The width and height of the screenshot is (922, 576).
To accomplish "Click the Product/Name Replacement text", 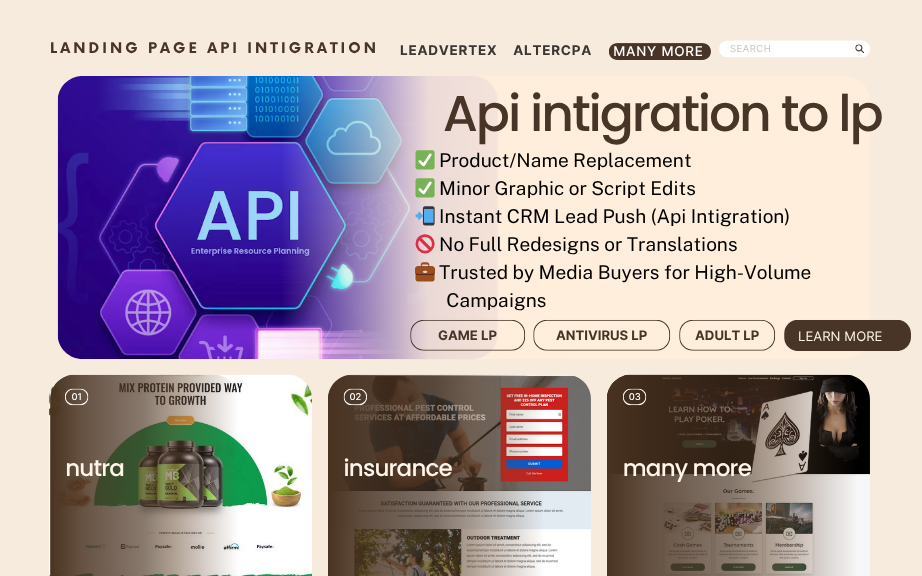I will pyautogui.click(x=565, y=160).
